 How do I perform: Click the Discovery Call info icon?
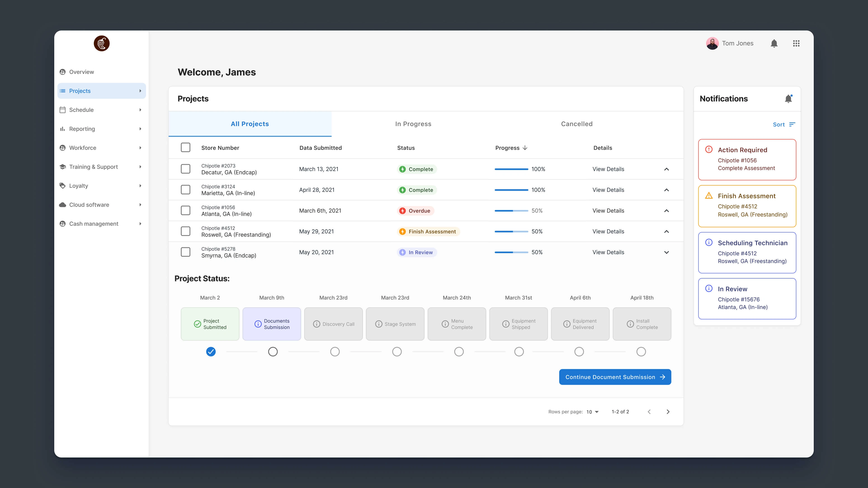317,324
